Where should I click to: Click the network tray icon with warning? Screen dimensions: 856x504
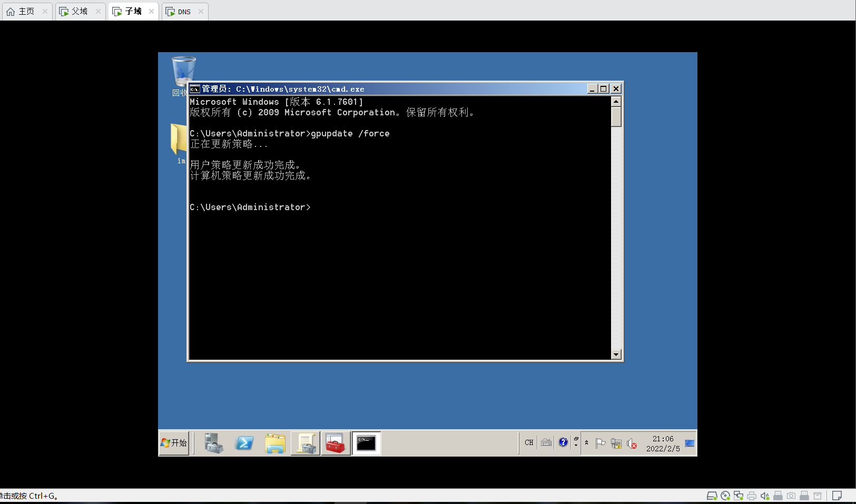(616, 443)
